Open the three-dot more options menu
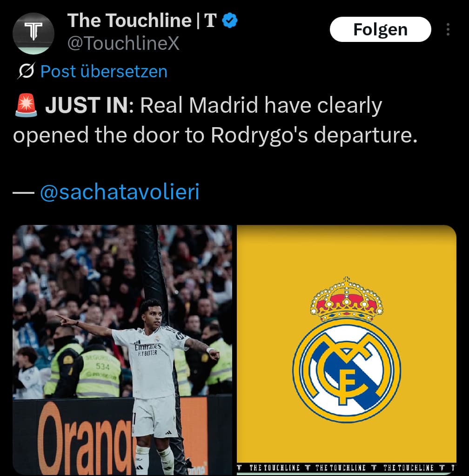 [448, 29]
